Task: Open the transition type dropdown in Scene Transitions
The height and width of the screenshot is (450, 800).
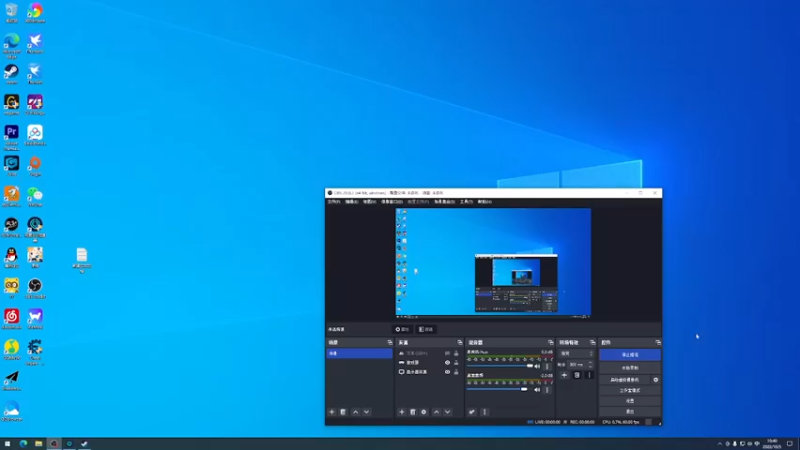Action: pos(577,354)
